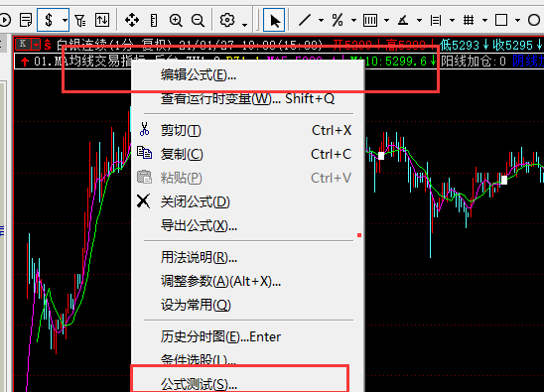
Task: Click the 收5295 close price label
Action: click(517, 45)
